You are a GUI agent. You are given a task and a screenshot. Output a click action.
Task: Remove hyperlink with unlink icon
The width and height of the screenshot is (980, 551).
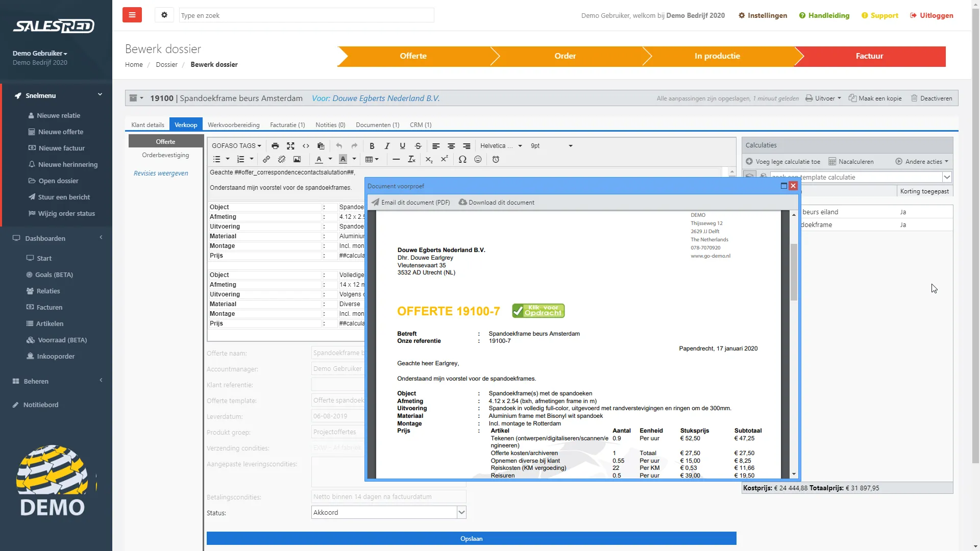(x=282, y=160)
